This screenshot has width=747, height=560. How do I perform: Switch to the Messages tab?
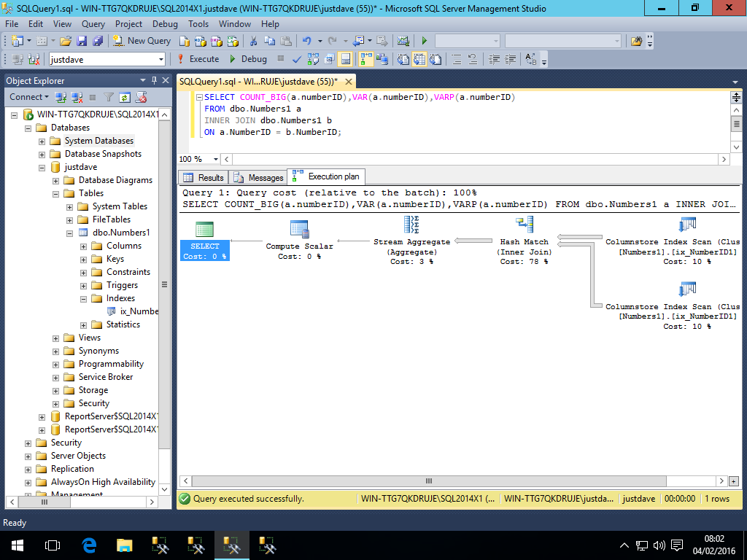click(259, 177)
